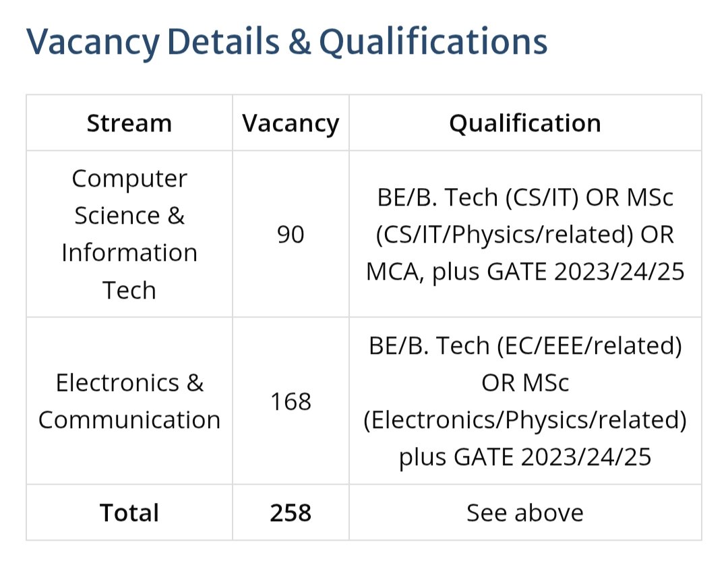728x565 pixels.
Task: Click the Total row label
Action: (129, 513)
